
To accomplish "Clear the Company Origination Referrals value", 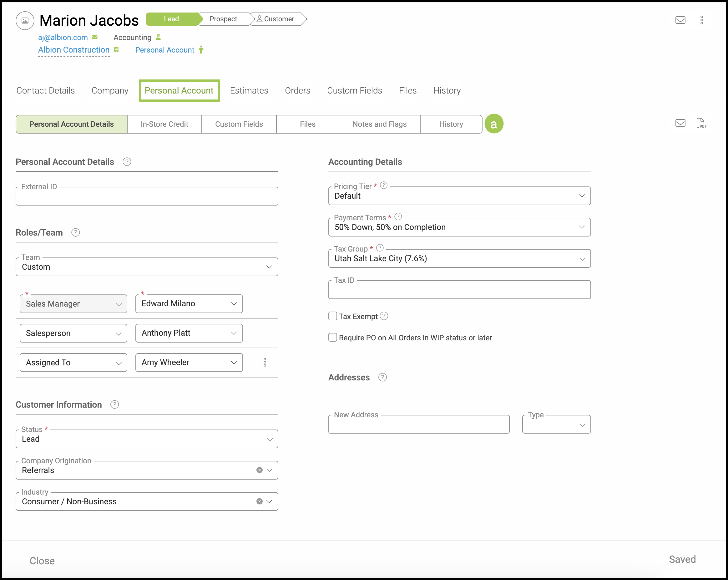I will 259,470.
